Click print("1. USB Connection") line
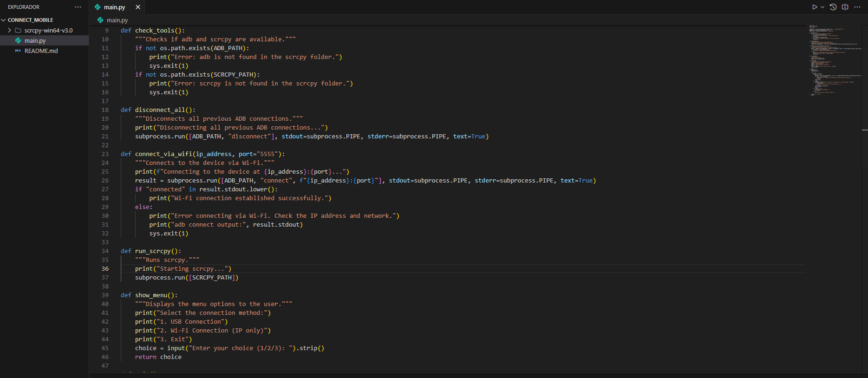Viewport: 868px width, 378px height. click(182, 321)
